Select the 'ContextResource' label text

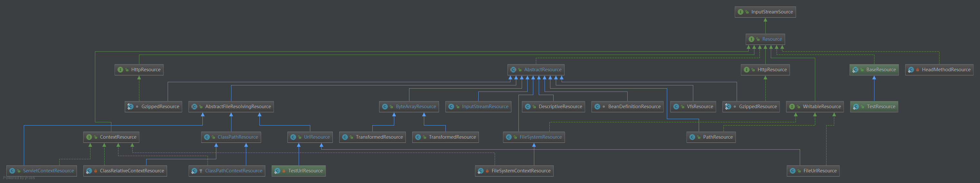coord(118,137)
